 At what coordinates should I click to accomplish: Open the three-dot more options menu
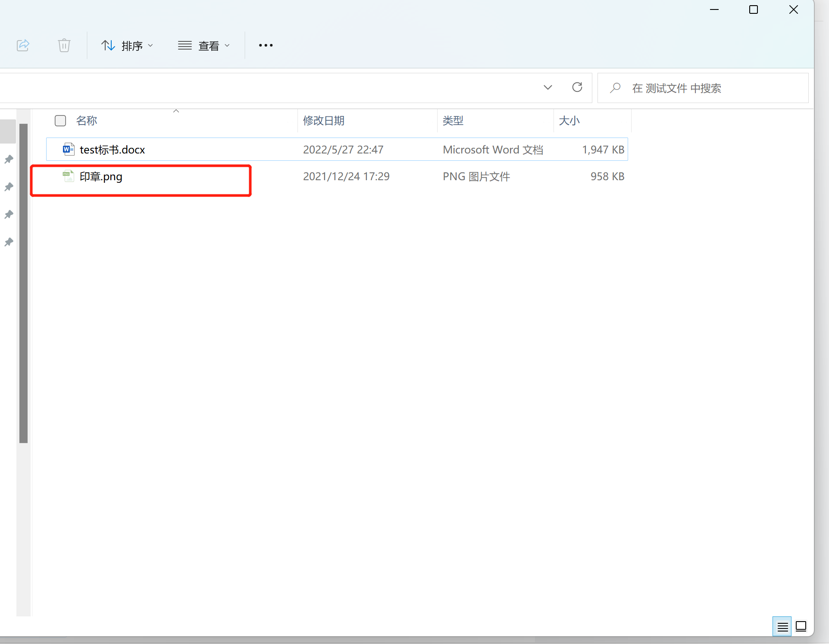266,45
